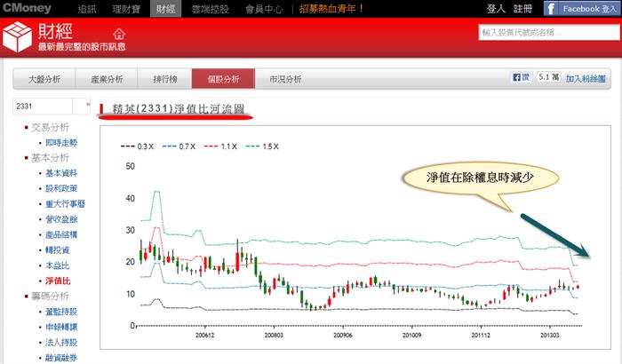Viewport: 622px width, 364px height.
Task: Open the 追訊 top menu item
Action: [87, 9]
